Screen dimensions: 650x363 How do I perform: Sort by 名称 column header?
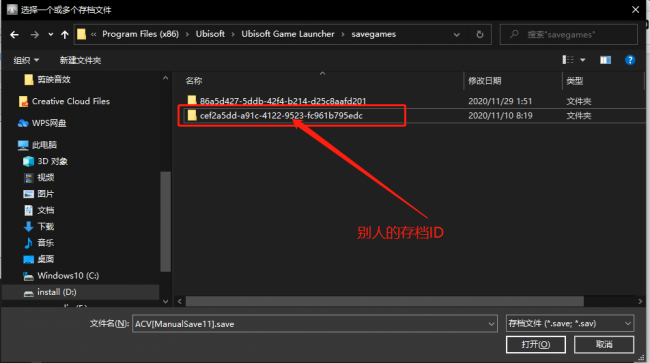coord(194,81)
